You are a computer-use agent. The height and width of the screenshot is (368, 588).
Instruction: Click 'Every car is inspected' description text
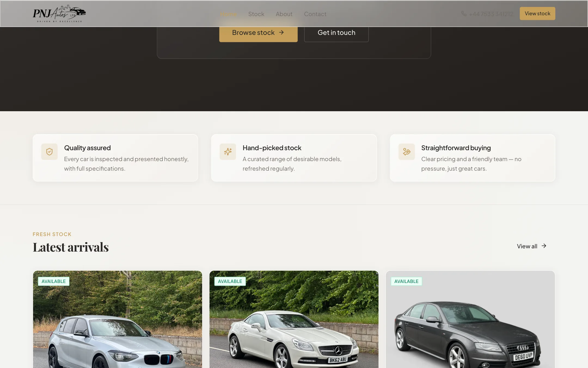pyautogui.click(x=126, y=164)
